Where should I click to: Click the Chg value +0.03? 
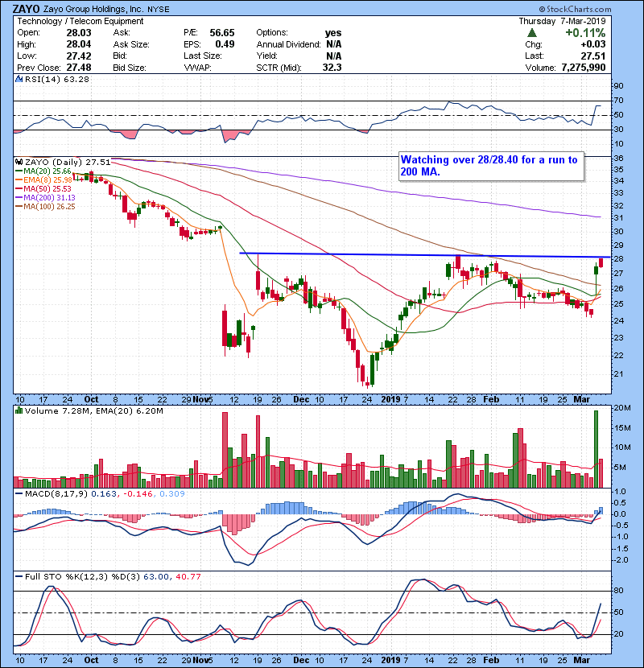pos(592,44)
